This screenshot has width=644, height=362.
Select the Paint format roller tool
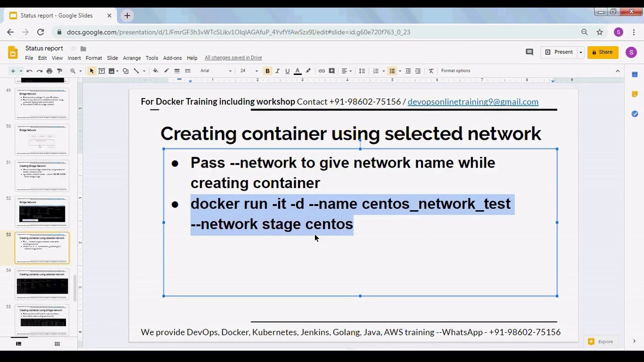59,71
